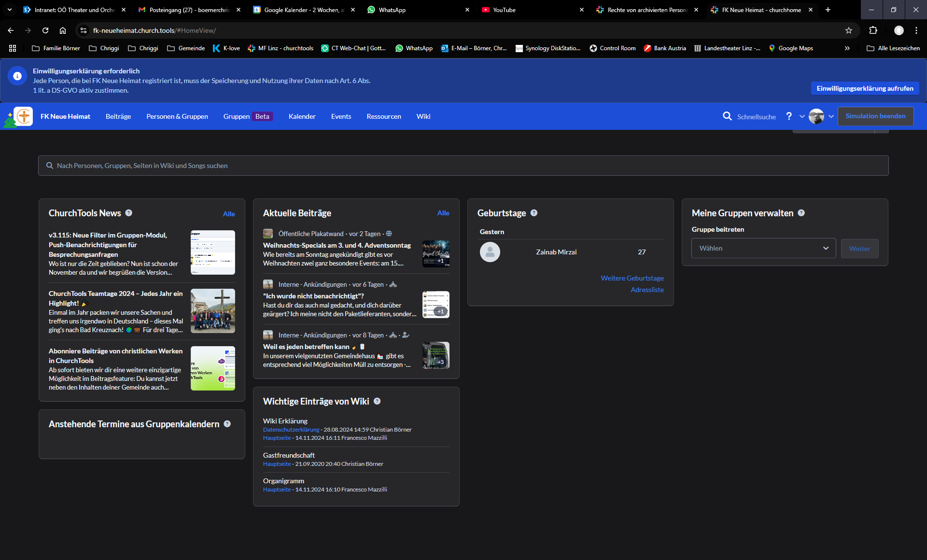Switch to the Posteingang Gmail tab

pos(189,10)
